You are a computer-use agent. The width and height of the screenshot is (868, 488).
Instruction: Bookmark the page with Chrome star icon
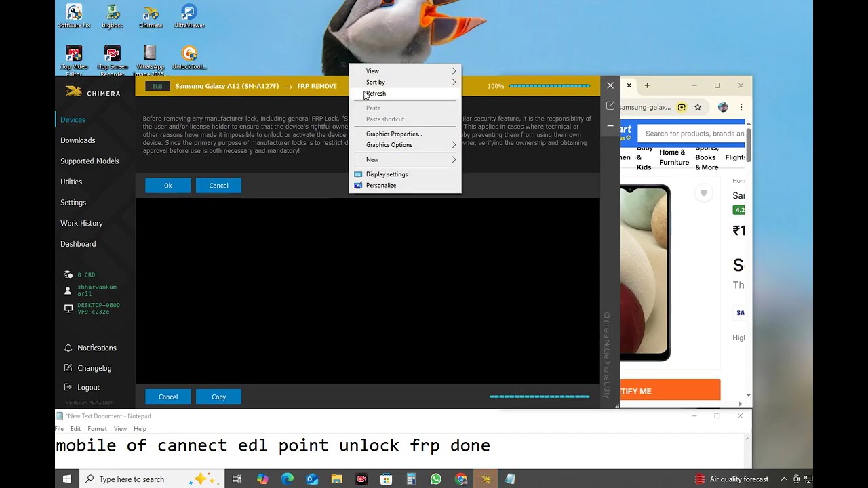coord(698,107)
